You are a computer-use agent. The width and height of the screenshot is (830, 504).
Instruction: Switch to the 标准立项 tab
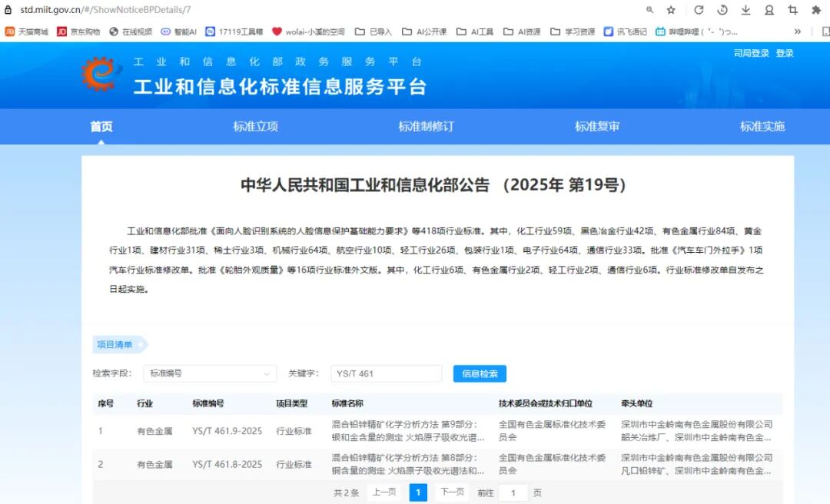(256, 127)
